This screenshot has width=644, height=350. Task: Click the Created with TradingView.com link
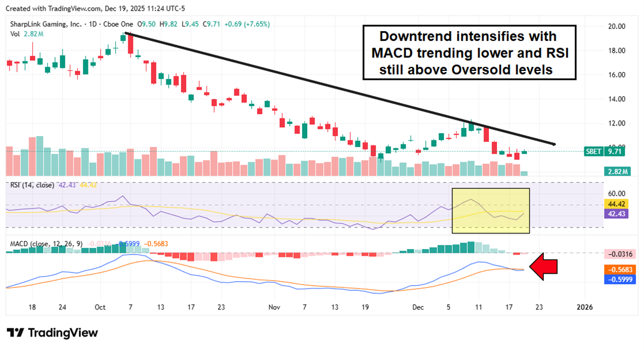click(x=54, y=8)
